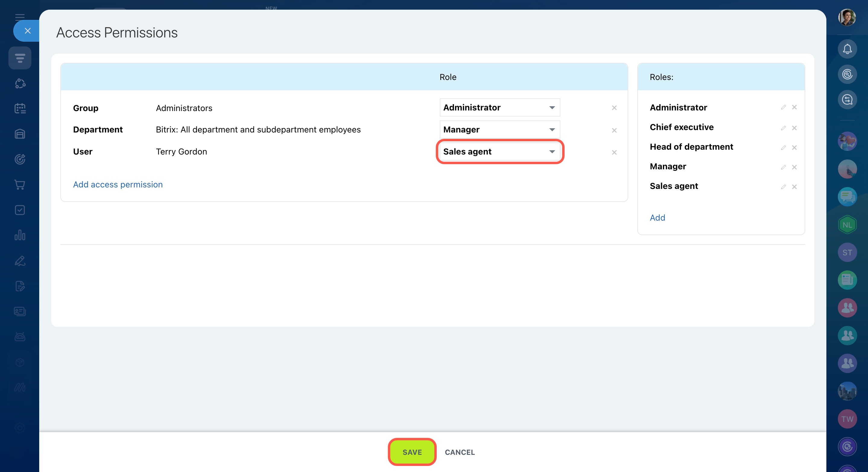The width and height of the screenshot is (868, 472).
Task: Close the Access Permissions slider panel
Action: [x=28, y=31]
